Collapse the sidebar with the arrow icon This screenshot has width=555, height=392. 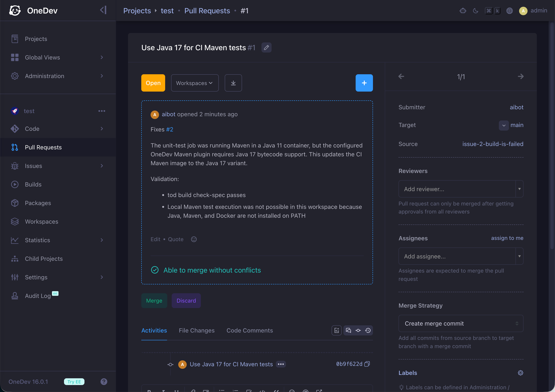(x=103, y=10)
